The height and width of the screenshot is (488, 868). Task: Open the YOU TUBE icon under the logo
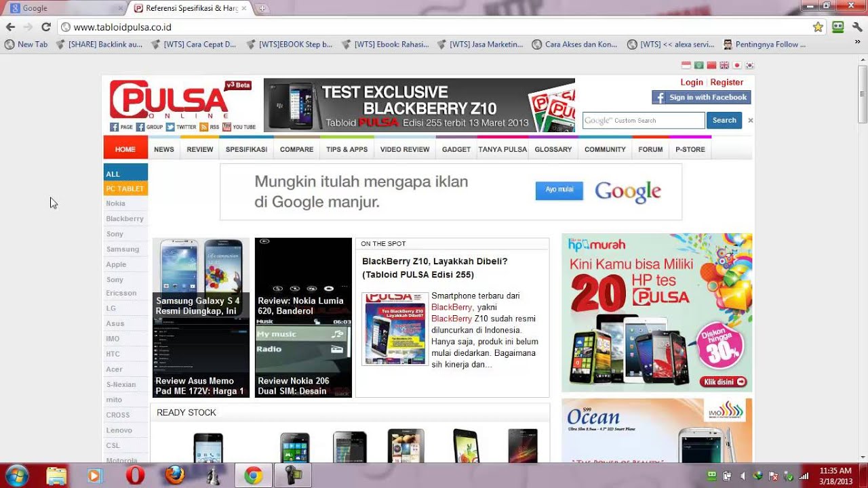(x=239, y=127)
